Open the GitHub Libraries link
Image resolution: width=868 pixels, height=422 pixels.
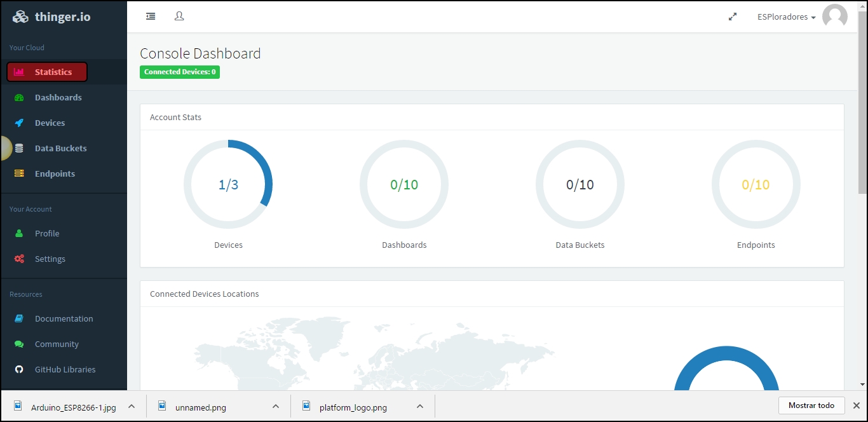tap(64, 369)
